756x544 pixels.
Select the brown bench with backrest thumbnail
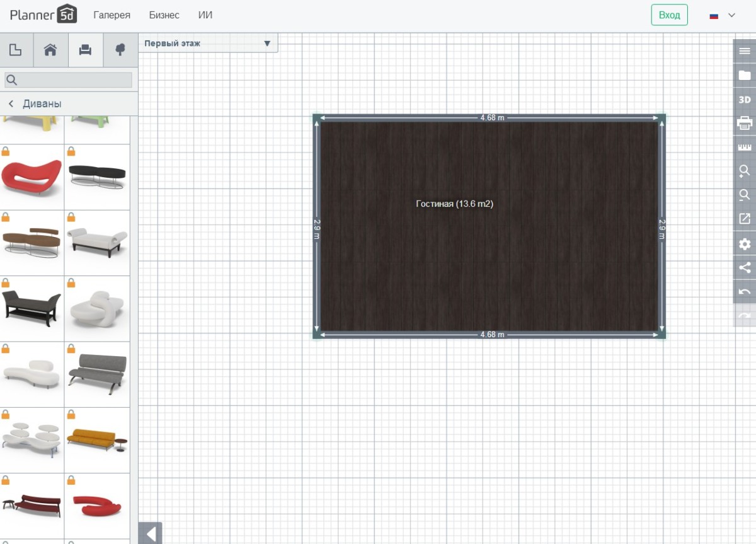[32, 243]
